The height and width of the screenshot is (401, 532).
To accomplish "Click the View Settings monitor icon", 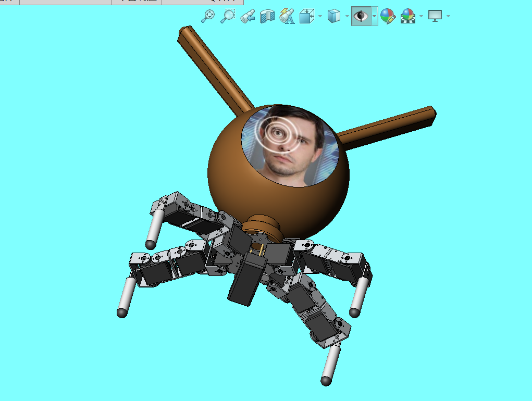I will [435, 16].
